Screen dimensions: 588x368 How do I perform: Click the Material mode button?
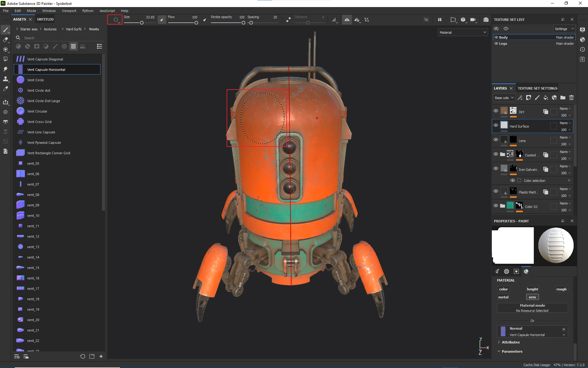click(x=532, y=308)
